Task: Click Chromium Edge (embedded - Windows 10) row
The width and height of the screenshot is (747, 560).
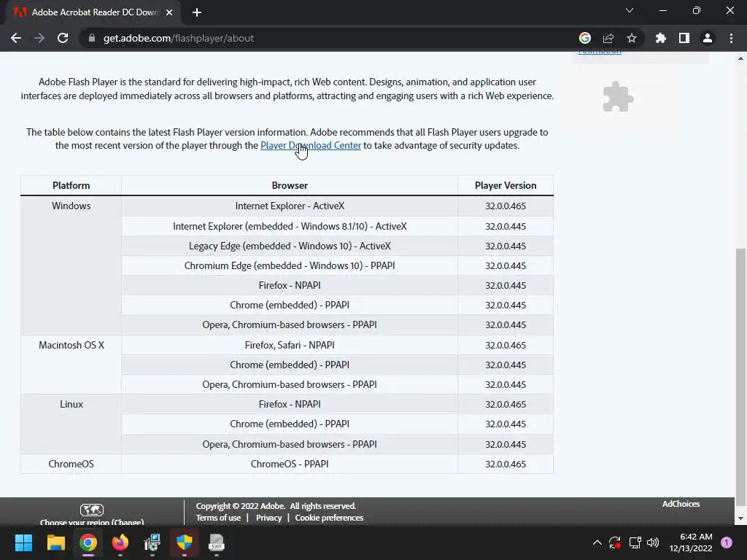Action: 290,265
